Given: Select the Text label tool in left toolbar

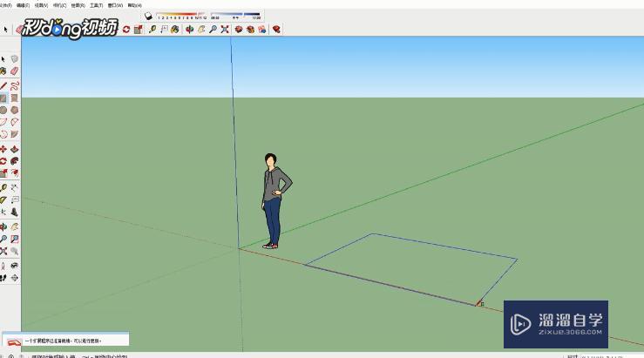Looking at the screenshot, I should tap(15, 200).
